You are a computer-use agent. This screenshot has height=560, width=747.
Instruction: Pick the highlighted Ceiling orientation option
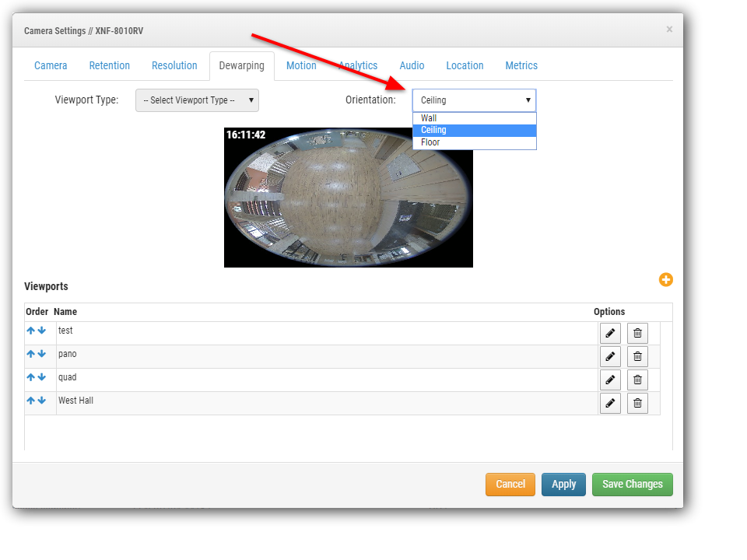point(475,130)
